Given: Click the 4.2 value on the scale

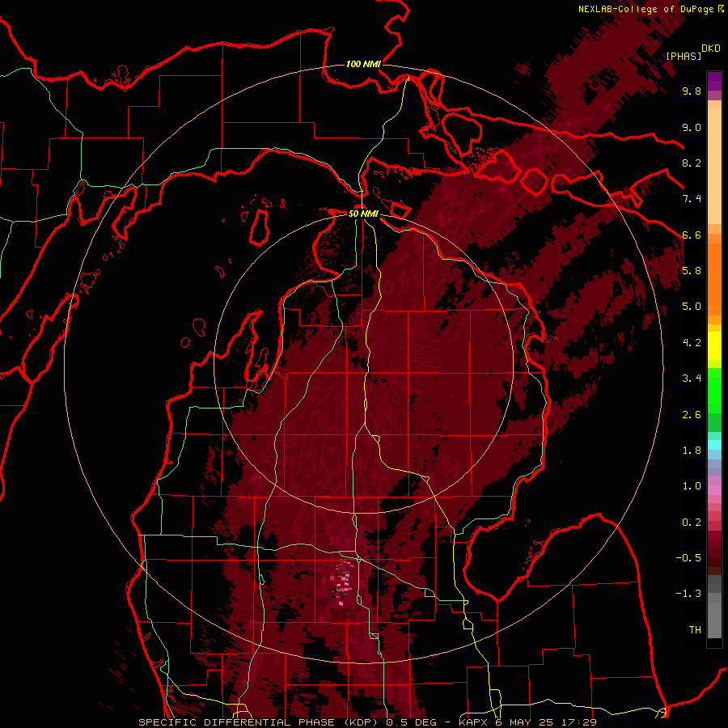Looking at the screenshot, I should click(692, 343).
